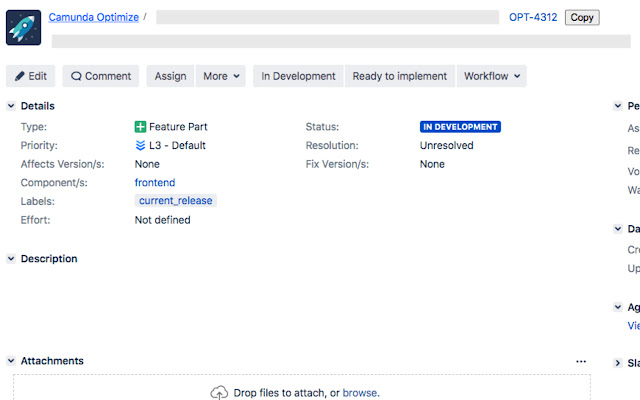Open attachments options ellipsis menu
640x400 pixels.
581,361
